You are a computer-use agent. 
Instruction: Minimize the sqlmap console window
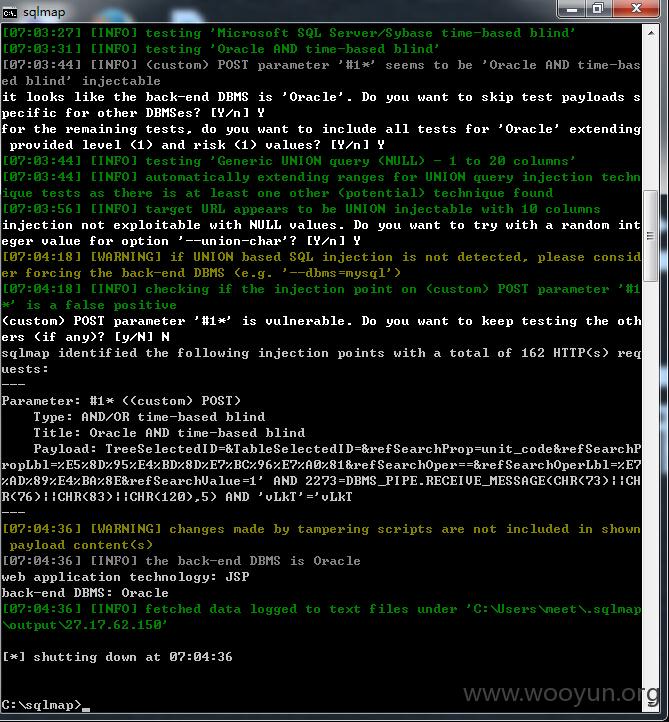click(571, 9)
